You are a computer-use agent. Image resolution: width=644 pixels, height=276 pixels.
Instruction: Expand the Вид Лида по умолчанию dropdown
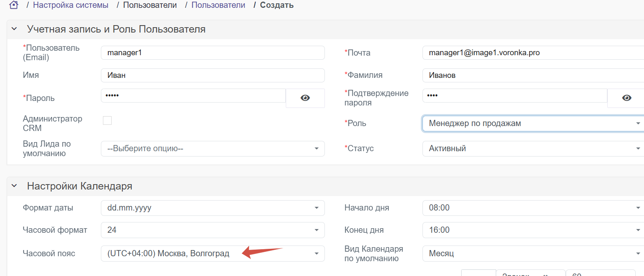click(x=212, y=149)
